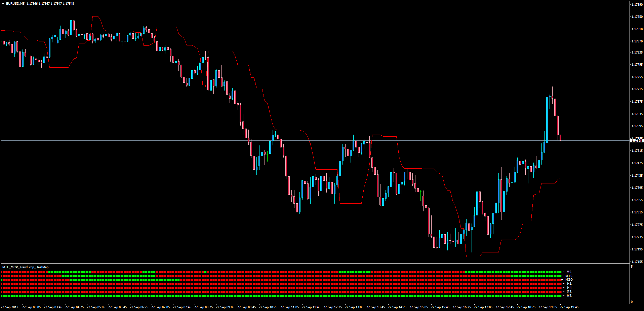Click the M5 heatmap row label
This screenshot has width=644, height=311.
coord(569,272)
